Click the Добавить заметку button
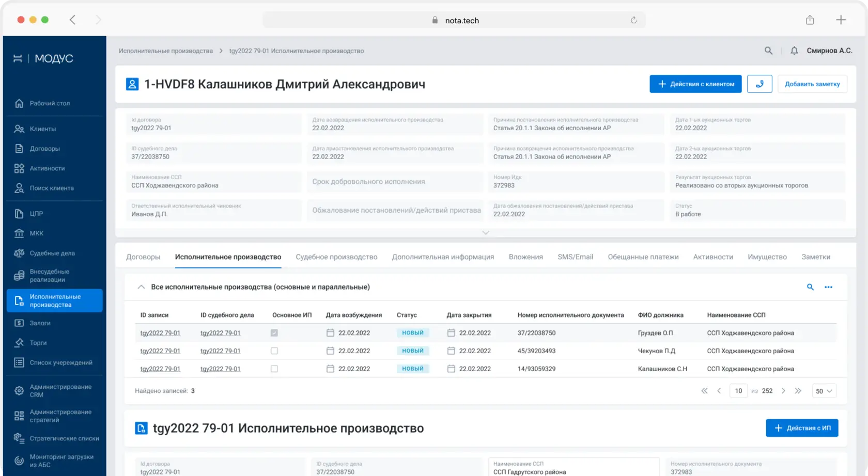Screen dimensions: 868x476 click(812, 84)
